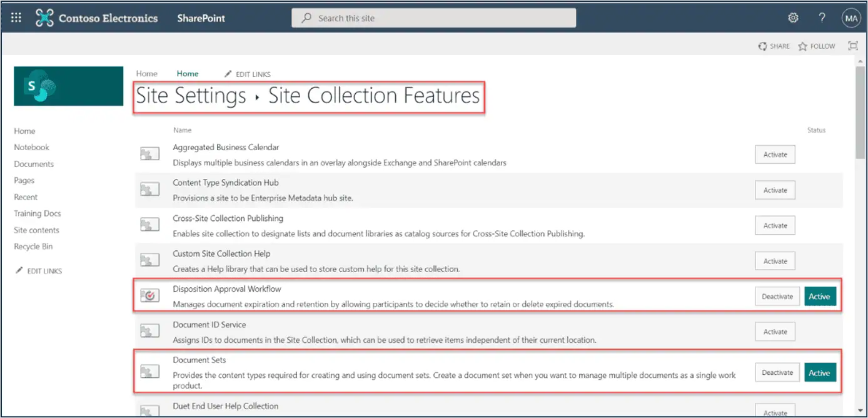The height and width of the screenshot is (418, 868).
Task: Activate the Cross-Site Collection Publishing feature
Action: coord(775,226)
